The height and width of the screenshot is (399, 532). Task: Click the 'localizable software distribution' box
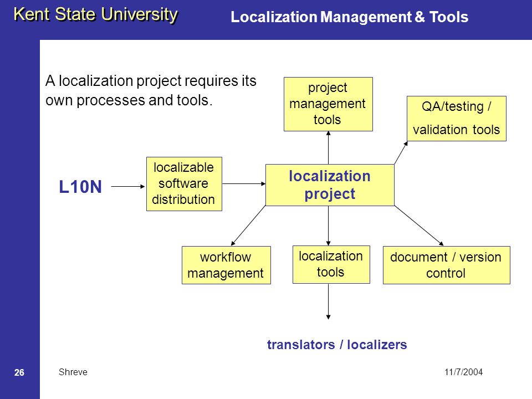(184, 184)
